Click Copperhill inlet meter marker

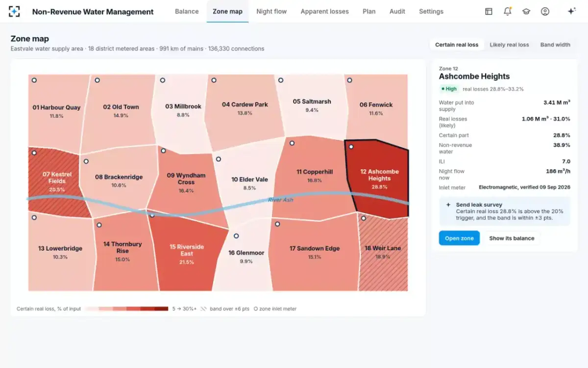292,143
